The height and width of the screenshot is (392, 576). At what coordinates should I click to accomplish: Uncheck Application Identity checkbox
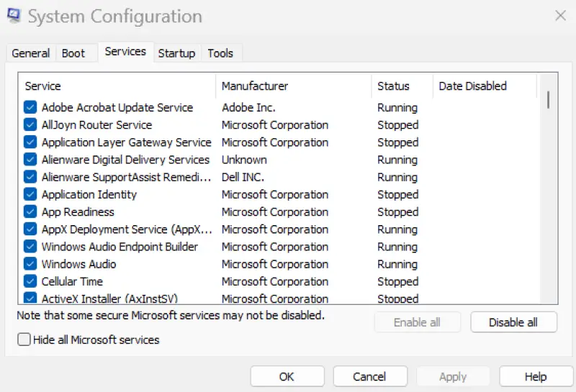point(30,194)
